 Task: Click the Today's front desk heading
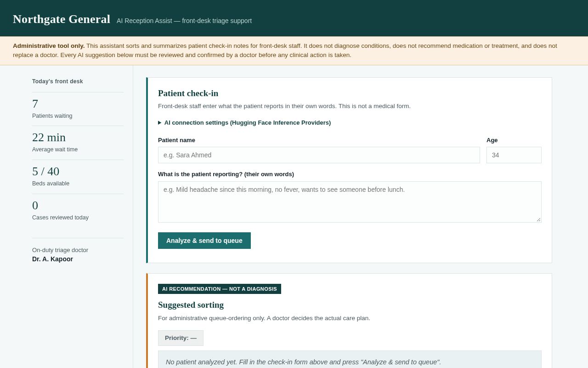pyautogui.click(x=57, y=81)
